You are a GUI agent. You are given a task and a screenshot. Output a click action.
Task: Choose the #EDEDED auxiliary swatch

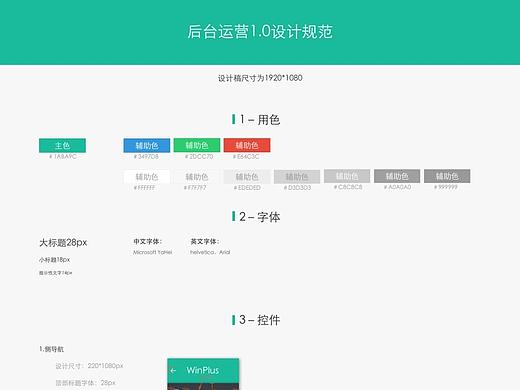[247, 177]
